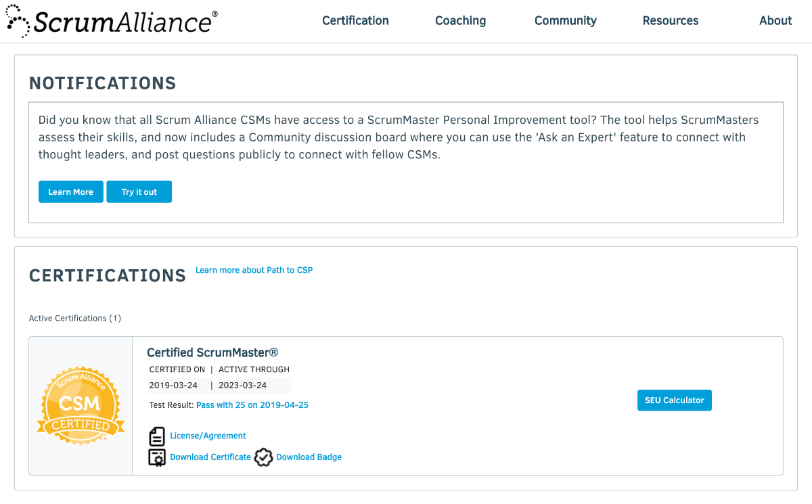
Task: Click the Download Certificate icon
Action: (157, 457)
